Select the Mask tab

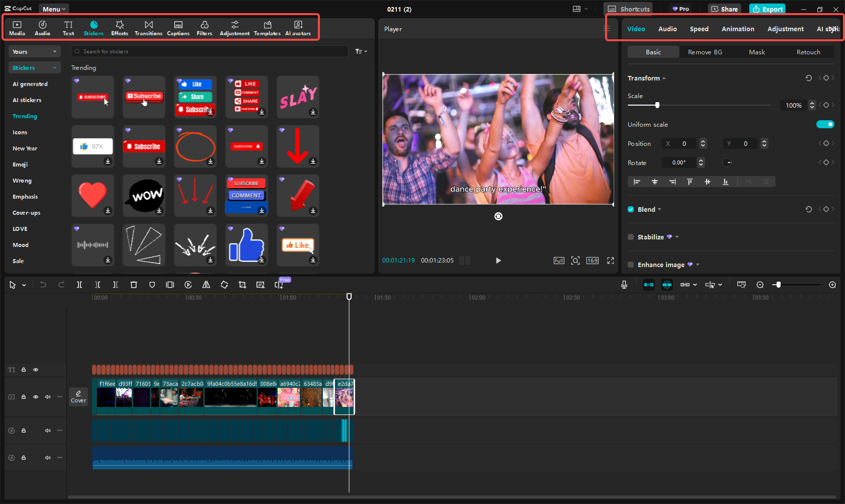(x=756, y=52)
